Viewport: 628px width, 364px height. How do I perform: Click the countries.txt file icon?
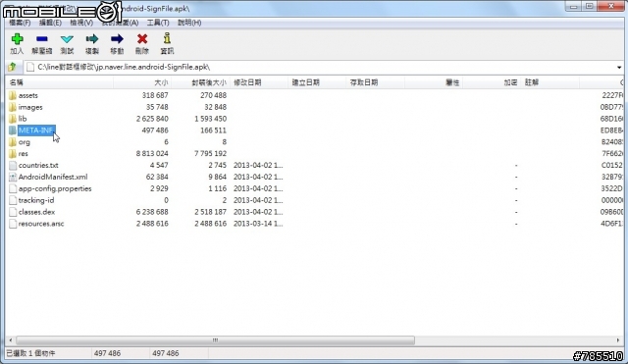(13, 165)
